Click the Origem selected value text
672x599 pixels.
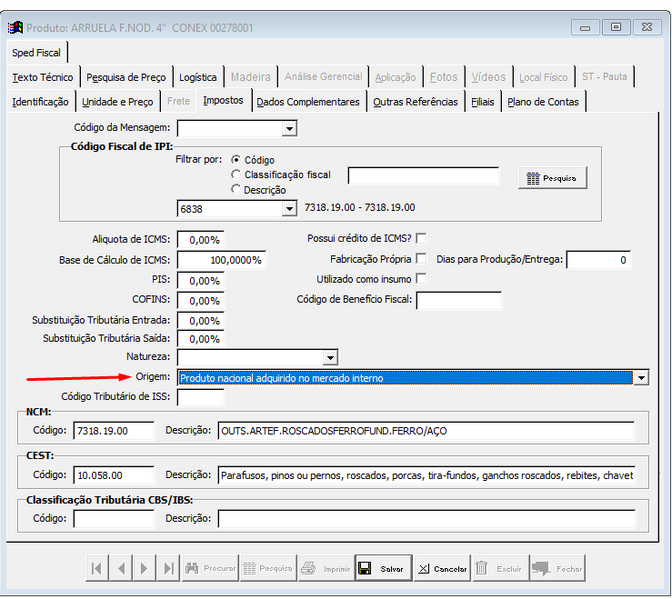click(282, 378)
